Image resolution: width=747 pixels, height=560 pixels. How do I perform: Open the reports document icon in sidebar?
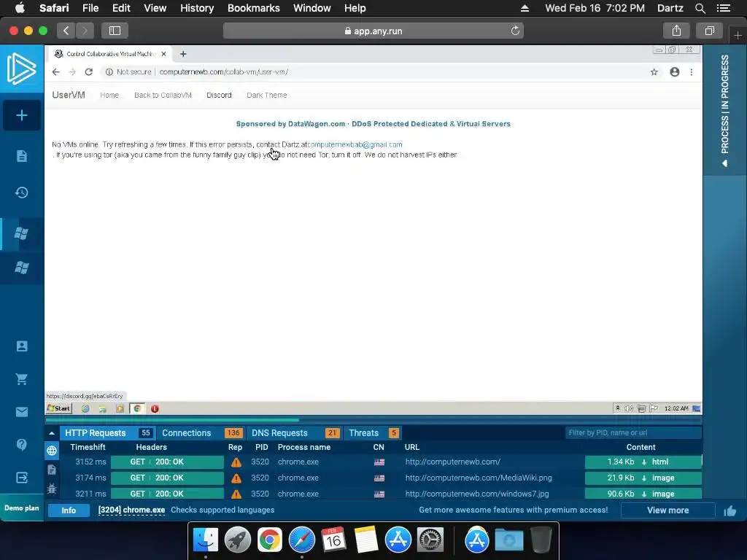pos(21,156)
